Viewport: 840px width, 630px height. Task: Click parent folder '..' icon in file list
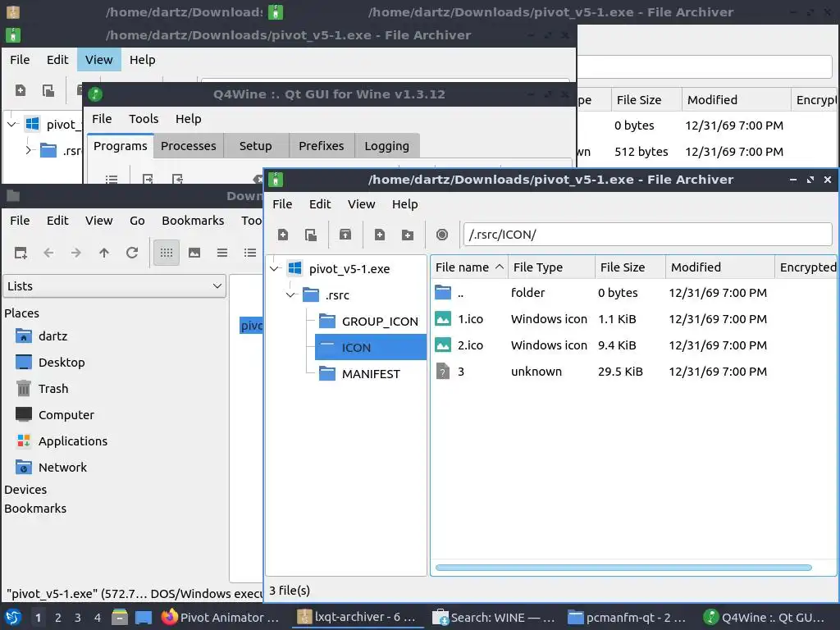pyautogui.click(x=443, y=293)
